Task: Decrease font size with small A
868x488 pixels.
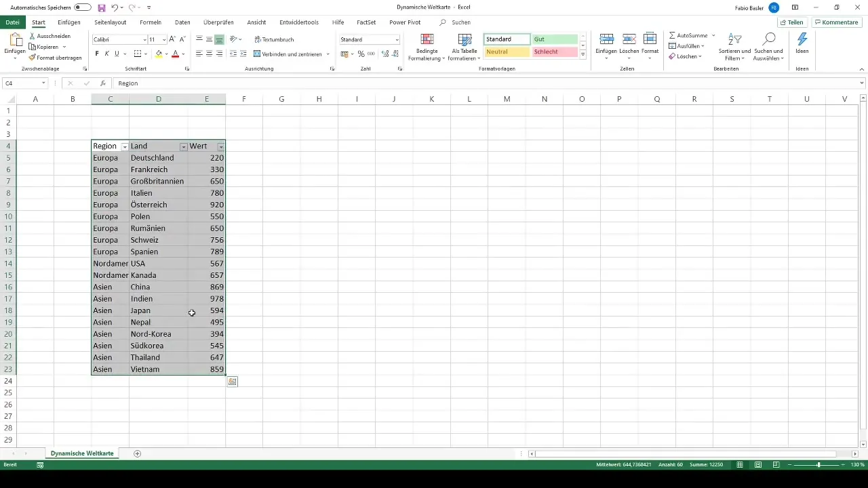Action: click(182, 40)
